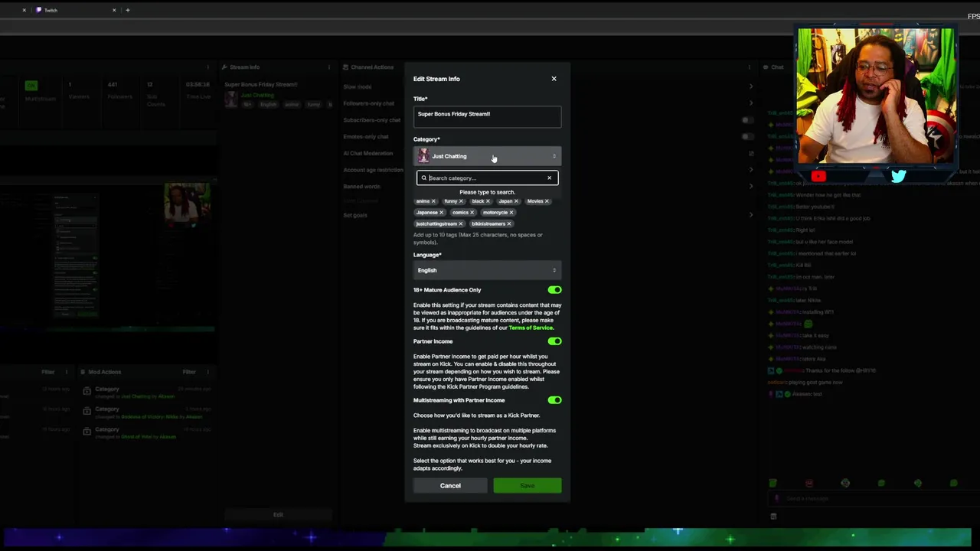This screenshot has width=980, height=551.
Task: Select AI Chat Moderation in Channel Actions
Action: pyautogui.click(x=368, y=153)
